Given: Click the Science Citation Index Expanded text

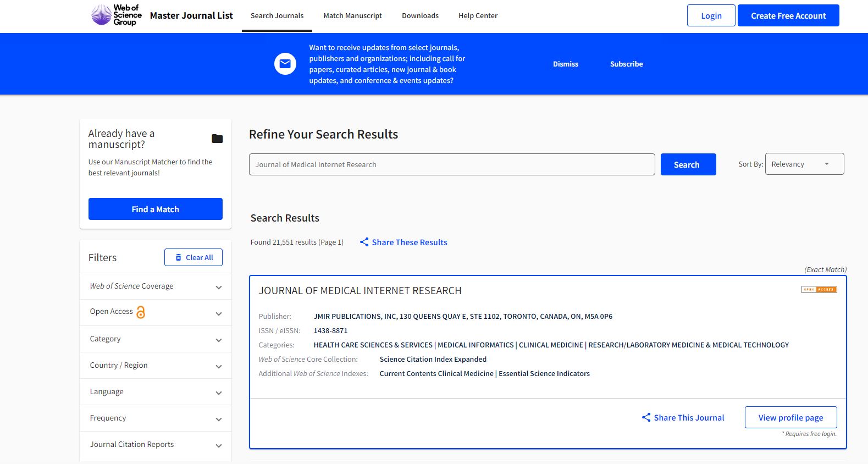Looking at the screenshot, I should point(433,359).
